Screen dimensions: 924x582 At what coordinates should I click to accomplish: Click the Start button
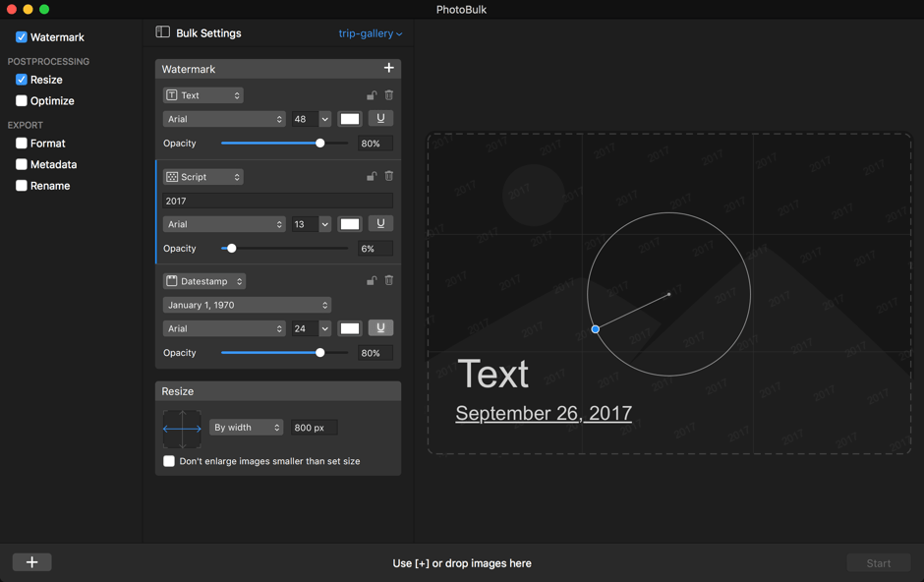[878, 563]
